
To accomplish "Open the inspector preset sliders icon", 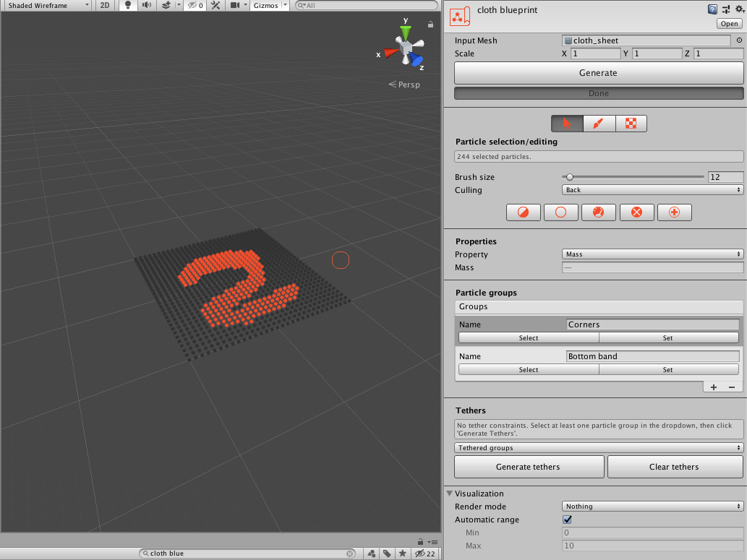I will [726, 9].
